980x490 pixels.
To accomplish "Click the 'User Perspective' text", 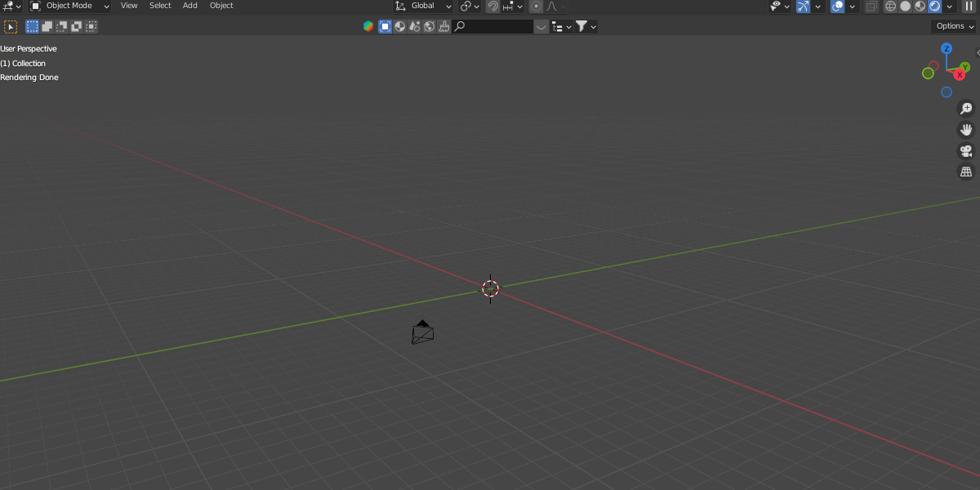I will point(29,49).
